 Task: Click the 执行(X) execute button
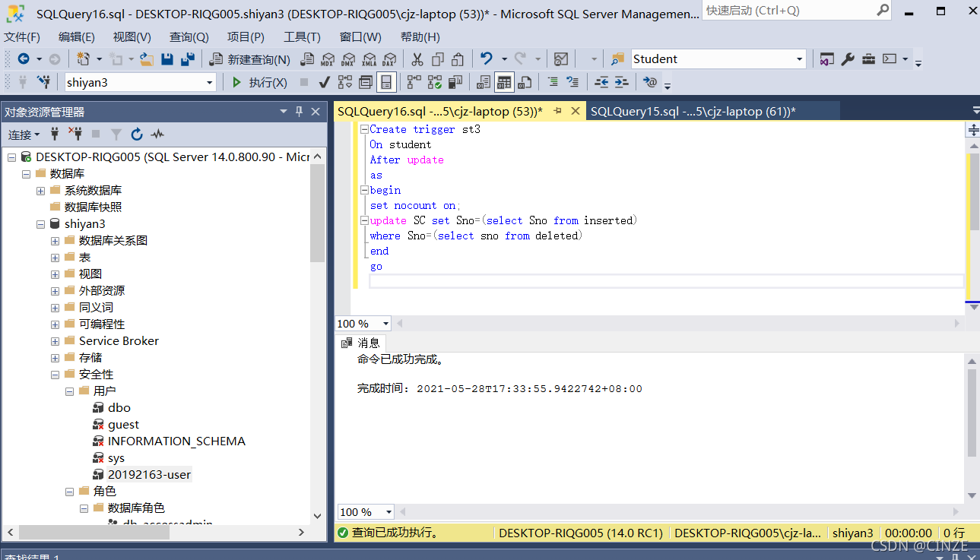pyautogui.click(x=259, y=82)
